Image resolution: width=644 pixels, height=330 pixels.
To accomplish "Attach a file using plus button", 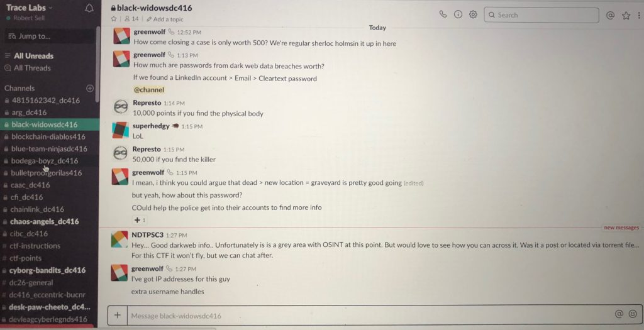I will coord(118,315).
